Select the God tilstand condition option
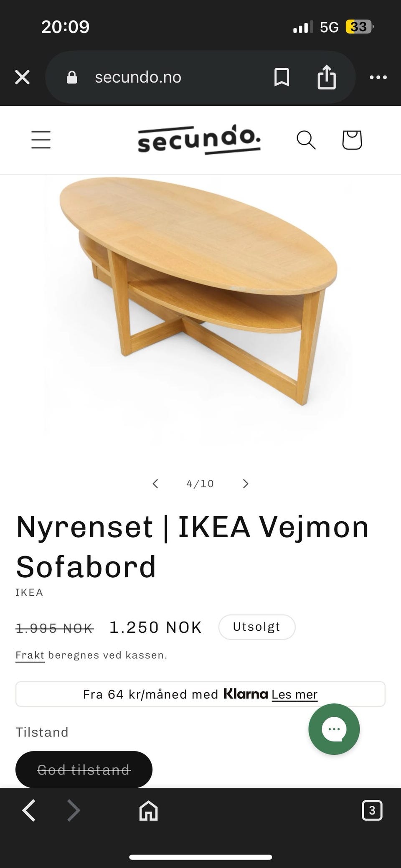 84,769
